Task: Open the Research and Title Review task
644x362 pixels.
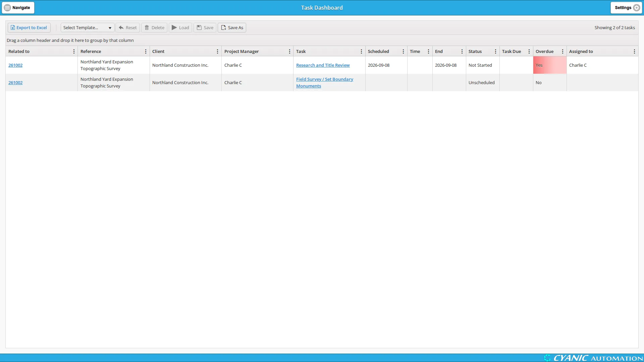Action: pyautogui.click(x=323, y=65)
